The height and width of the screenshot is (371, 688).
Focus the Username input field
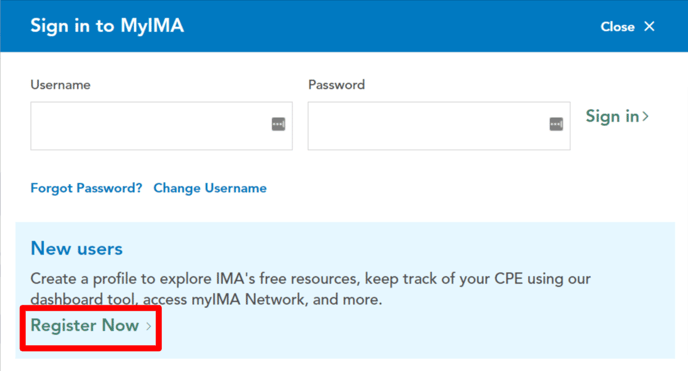(161, 126)
